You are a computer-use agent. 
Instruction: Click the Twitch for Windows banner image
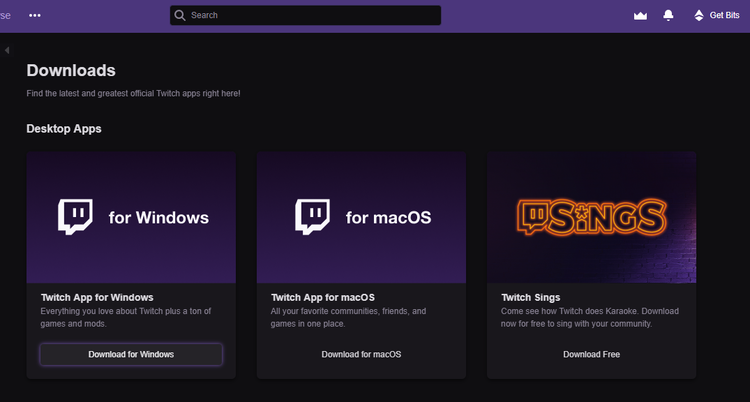click(x=131, y=217)
